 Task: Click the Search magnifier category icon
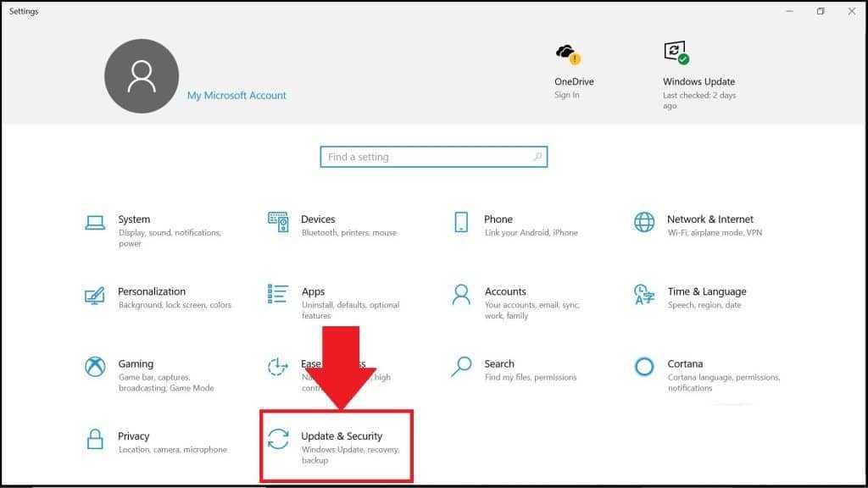pos(461,366)
